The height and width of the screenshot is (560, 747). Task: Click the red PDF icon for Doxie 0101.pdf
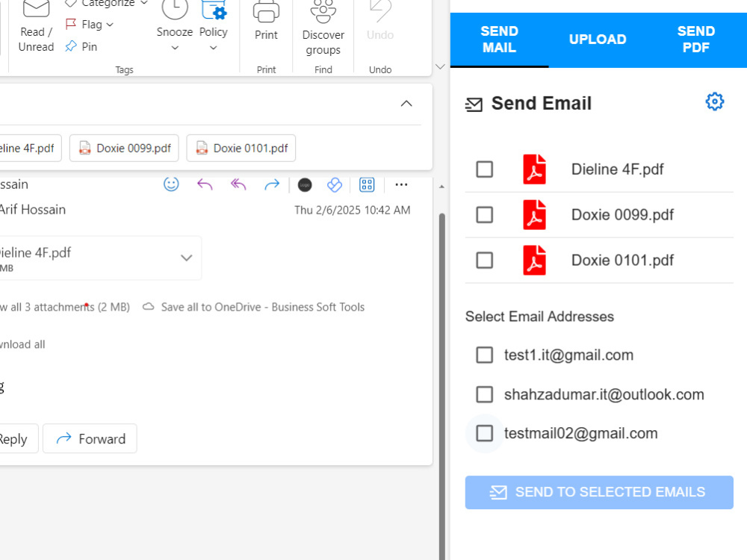click(535, 261)
